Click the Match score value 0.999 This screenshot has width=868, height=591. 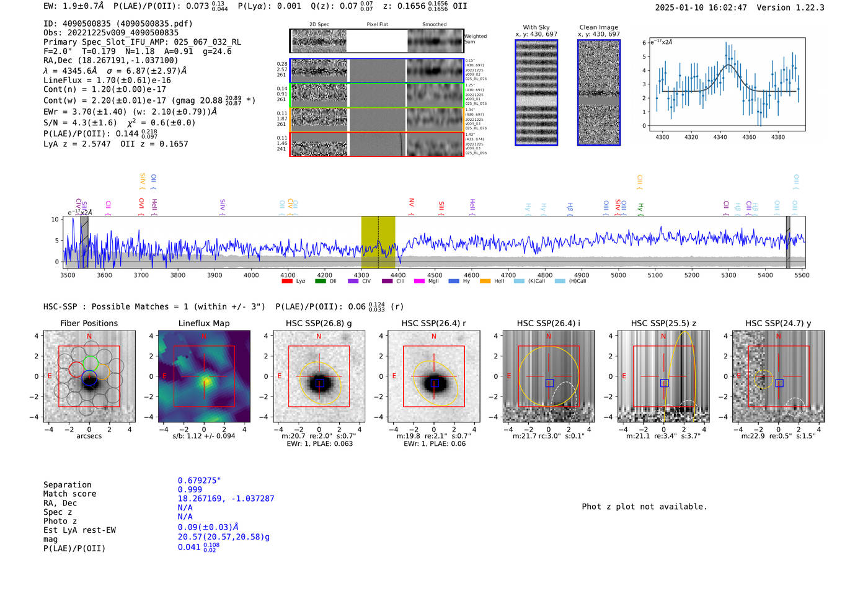(190, 490)
